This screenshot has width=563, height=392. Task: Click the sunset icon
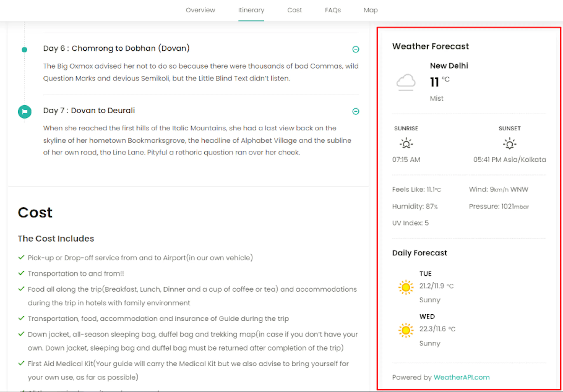coord(509,143)
